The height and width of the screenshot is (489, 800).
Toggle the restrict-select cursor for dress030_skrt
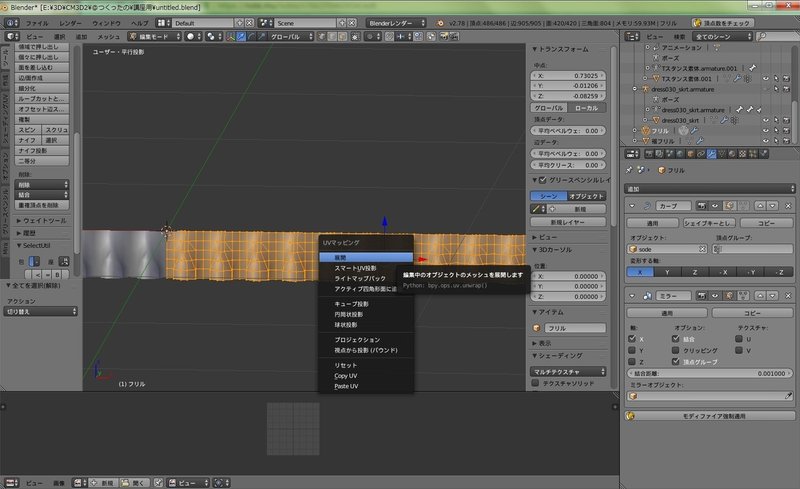click(776, 120)
